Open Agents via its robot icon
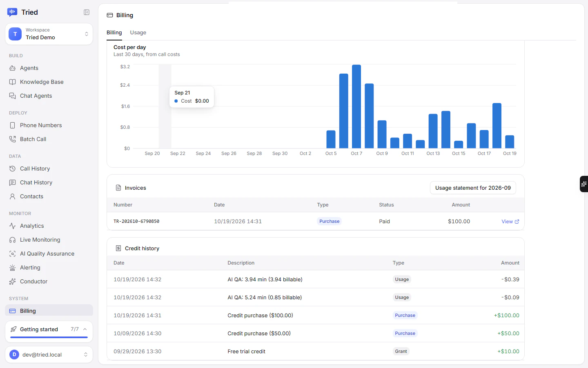Screen dimensions: 588x368 (13, 68)
